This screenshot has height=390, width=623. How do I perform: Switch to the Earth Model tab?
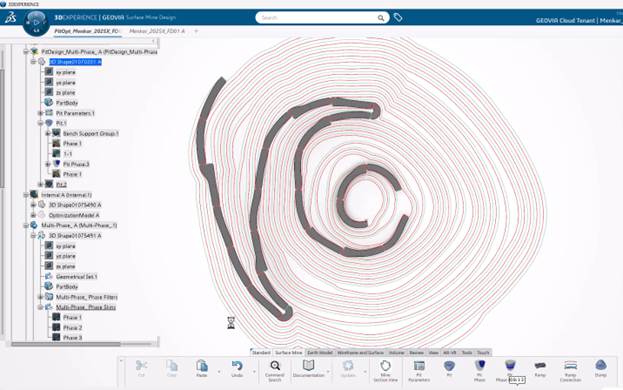click(319, 353)
